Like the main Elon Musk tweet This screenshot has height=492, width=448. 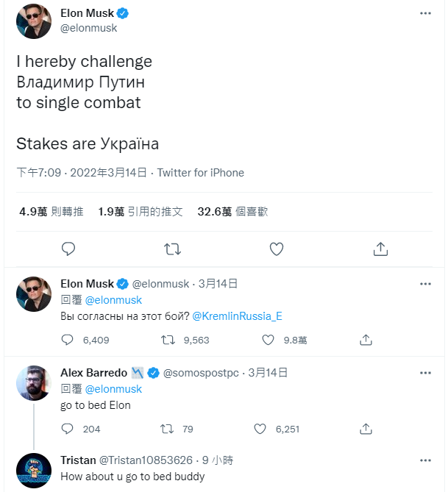pyautogui.click(x=277, y=249)
